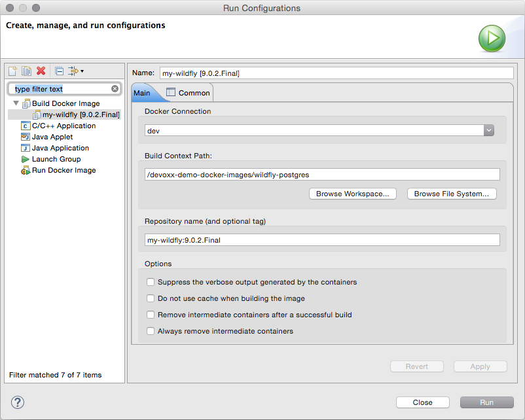The height and width of the screenshot is (420, 525).
Task: Switch to the Common tab
Action: (x=188, y=93)
